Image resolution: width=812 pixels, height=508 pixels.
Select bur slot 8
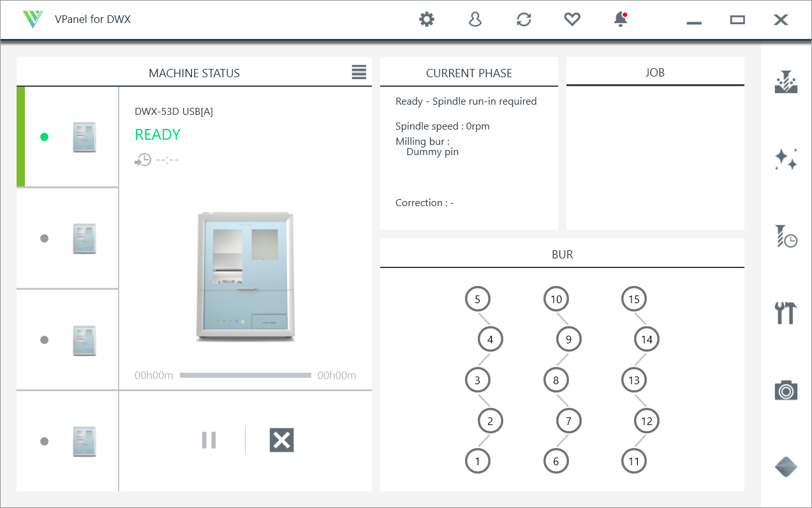pyautogui.click(x=556, y=380)
